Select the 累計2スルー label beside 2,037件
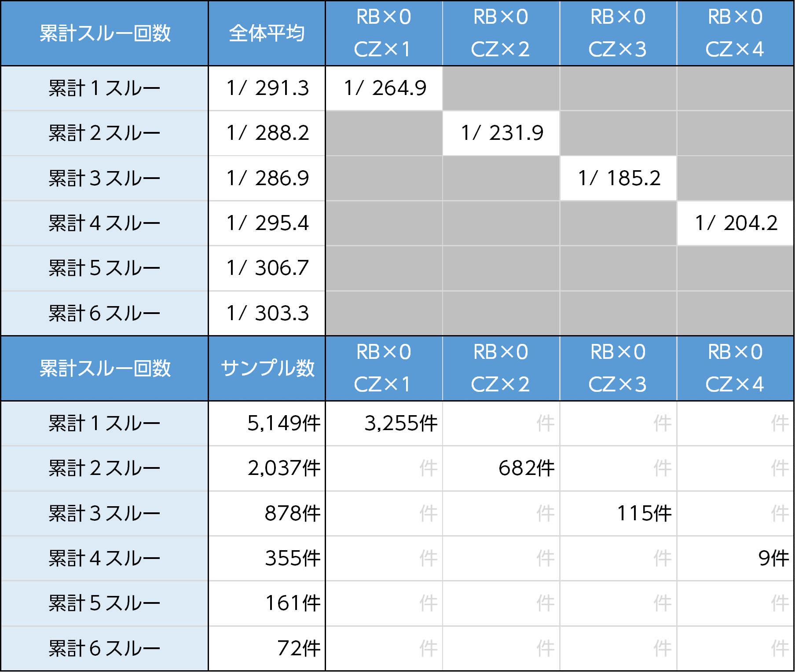 pyautogui.click(x=105, y=468)
